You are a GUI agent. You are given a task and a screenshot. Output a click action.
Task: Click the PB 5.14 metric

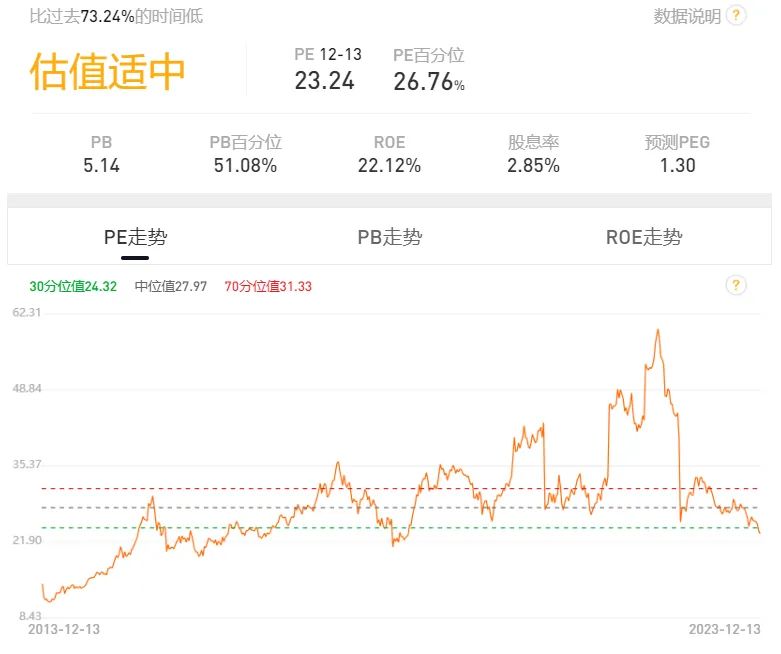(102, 165)
